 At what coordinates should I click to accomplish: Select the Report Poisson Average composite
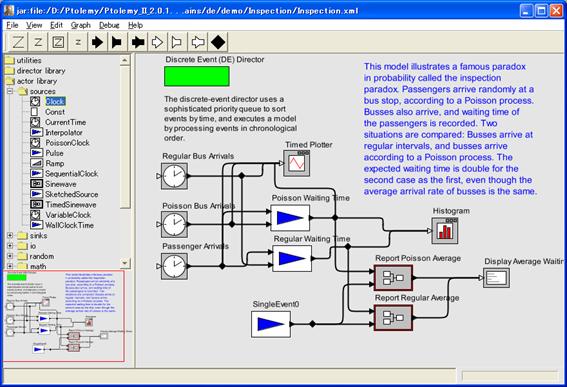[393, 278]
